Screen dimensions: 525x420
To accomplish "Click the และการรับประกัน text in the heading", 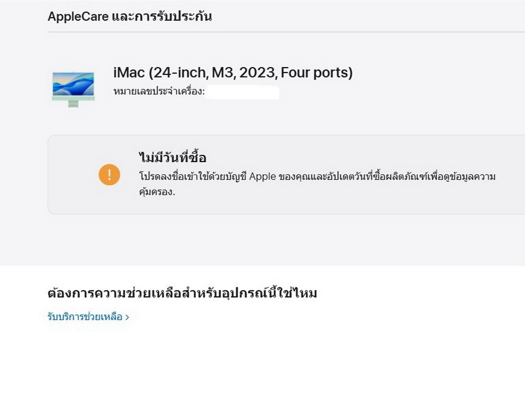I will tap(162, 16).
